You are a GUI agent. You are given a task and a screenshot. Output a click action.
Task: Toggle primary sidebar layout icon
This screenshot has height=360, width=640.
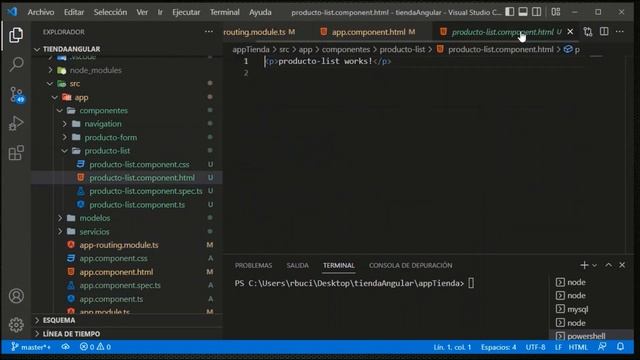[x=509, y=12]
